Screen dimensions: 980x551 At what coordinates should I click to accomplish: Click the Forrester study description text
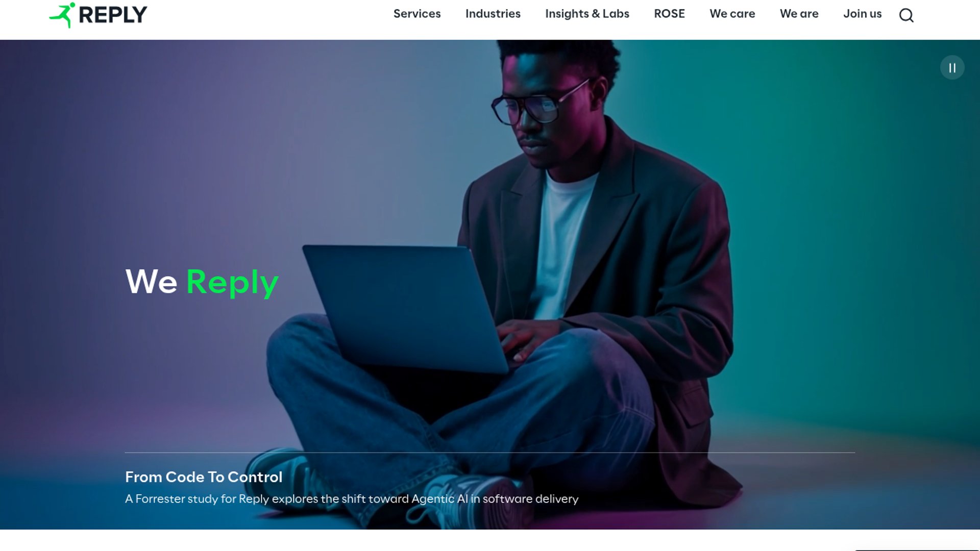[352, 499]
